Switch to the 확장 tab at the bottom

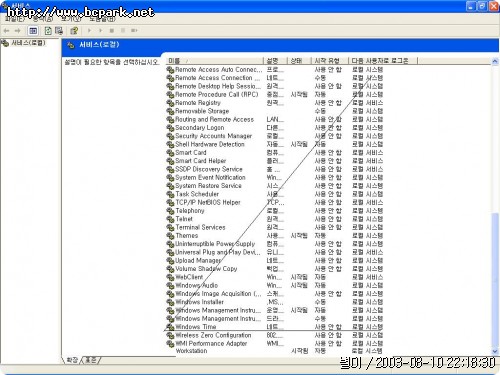[72, 360]
